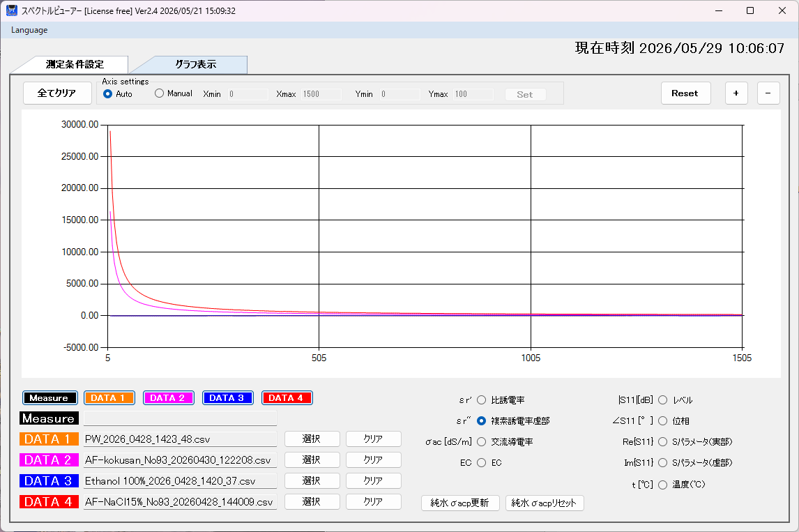The width and height of the screenshot is (799, 532).
Task: Click the Reset graph button
Action: [686, 93]
